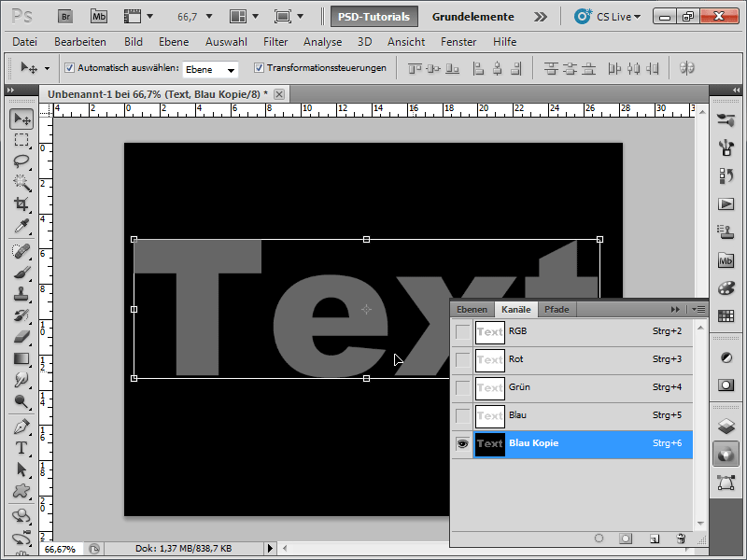Select the Gradient tool

click(21, 358)
